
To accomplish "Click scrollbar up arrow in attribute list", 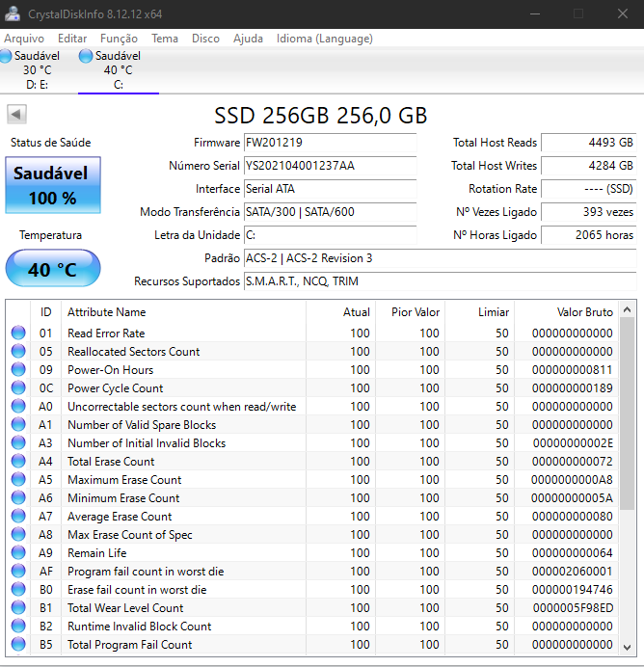I will point(627,309).
